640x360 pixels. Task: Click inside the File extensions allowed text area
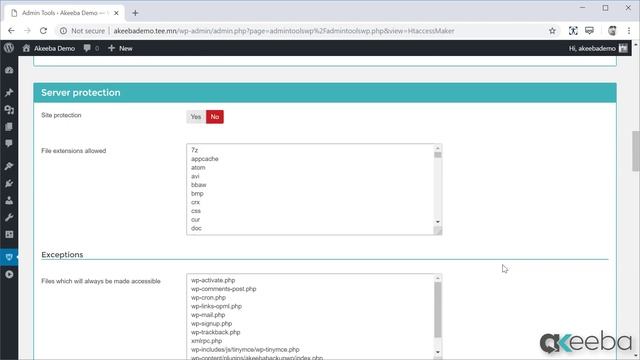pyautogui.click(x=314, y=189)
